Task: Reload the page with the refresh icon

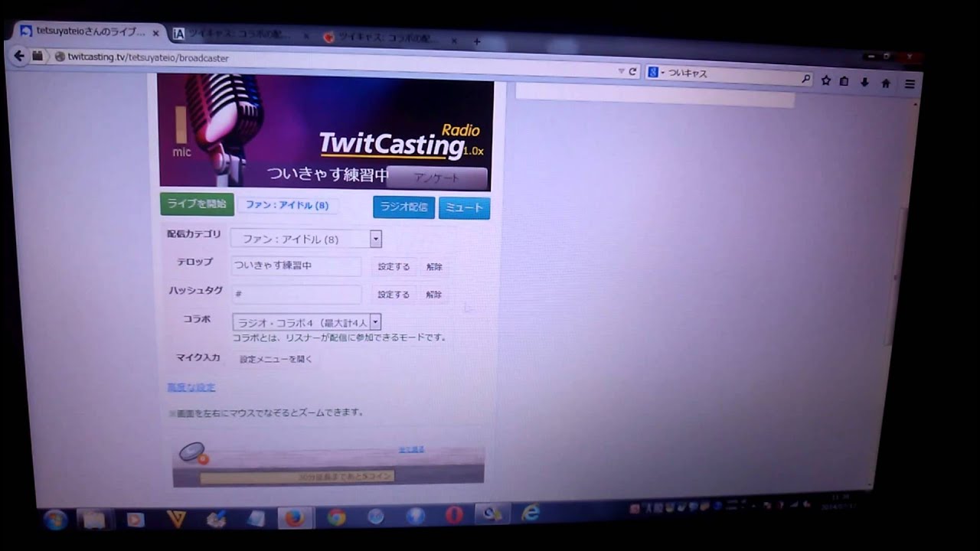Action: tap(632, 72)
